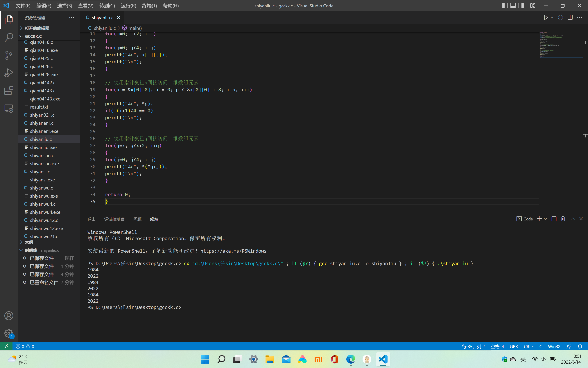The image size is (588, 368).
Task: Open the 运行(R) menu
Action: [x=128, y=6]
